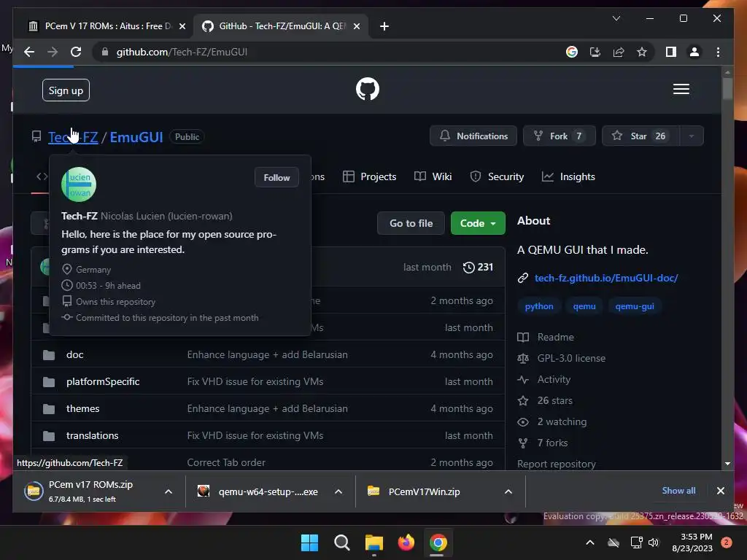Click the translations folder icon

coord(49,436)
